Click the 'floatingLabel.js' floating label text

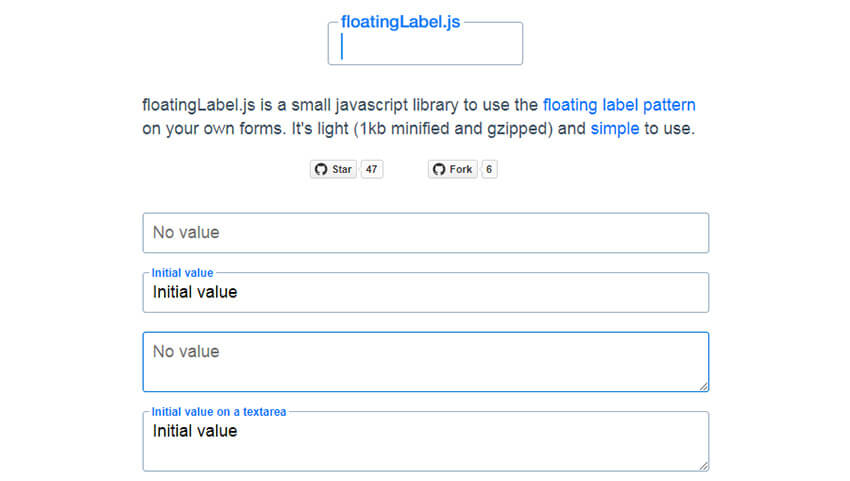click(x=400, y=22)
